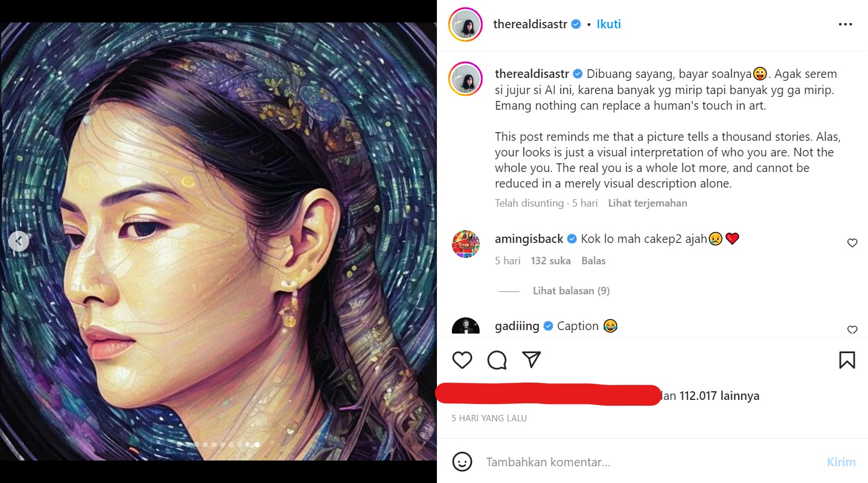Open amingisback's profile avatar

coord(466,244)
